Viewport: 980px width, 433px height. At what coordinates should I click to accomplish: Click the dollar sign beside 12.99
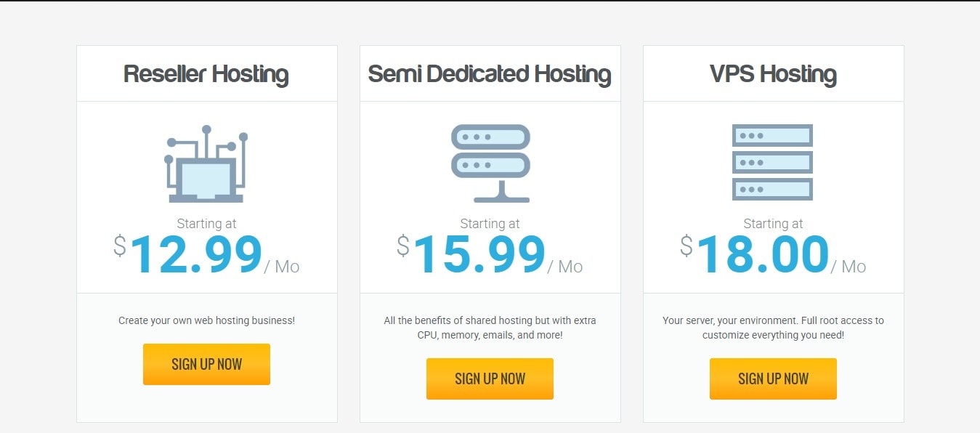(120, 246)
